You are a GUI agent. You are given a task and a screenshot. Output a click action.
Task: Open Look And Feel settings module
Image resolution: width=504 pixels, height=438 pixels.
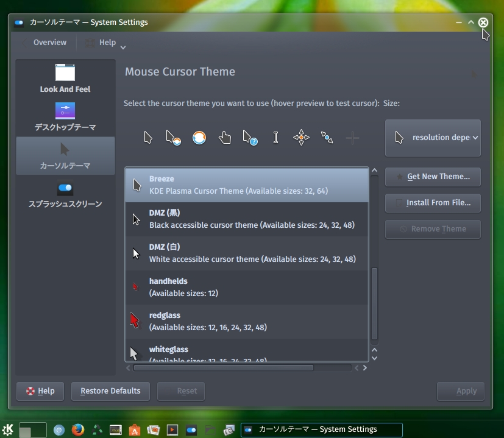(x=65, y=79)
